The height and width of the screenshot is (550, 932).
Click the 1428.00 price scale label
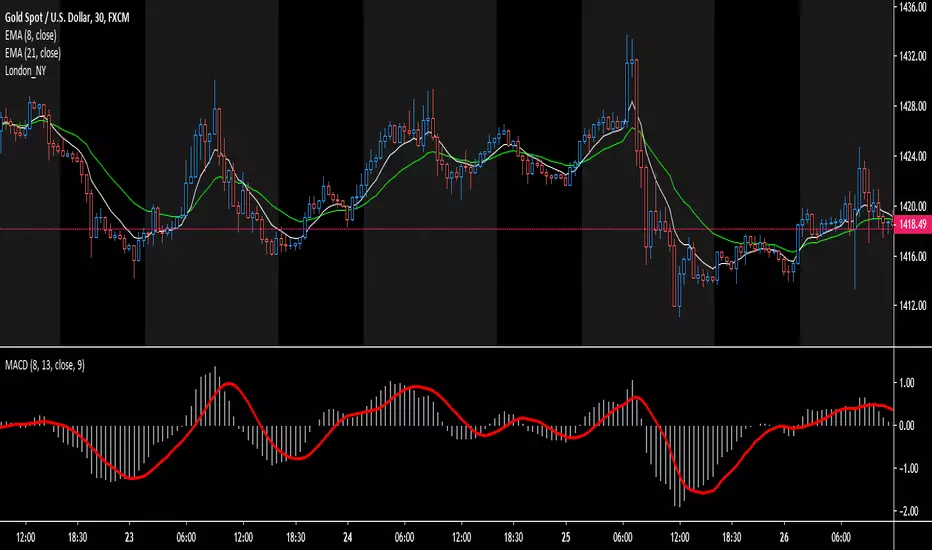point(912,106)
